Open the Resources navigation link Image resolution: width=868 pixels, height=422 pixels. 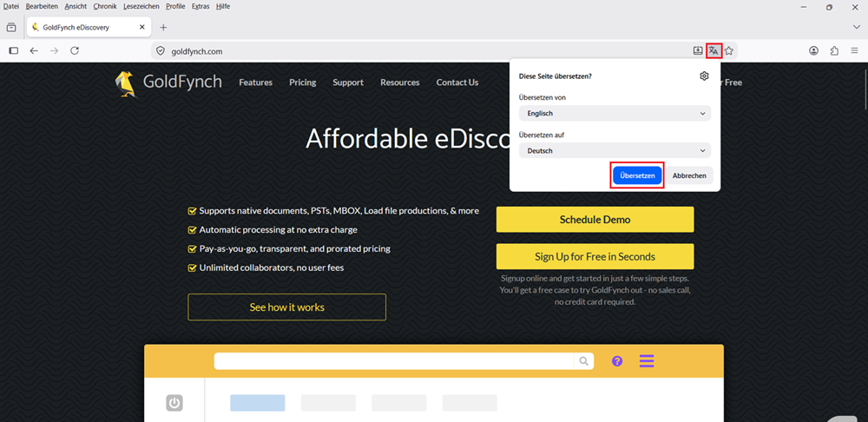[x=399, y=82]
